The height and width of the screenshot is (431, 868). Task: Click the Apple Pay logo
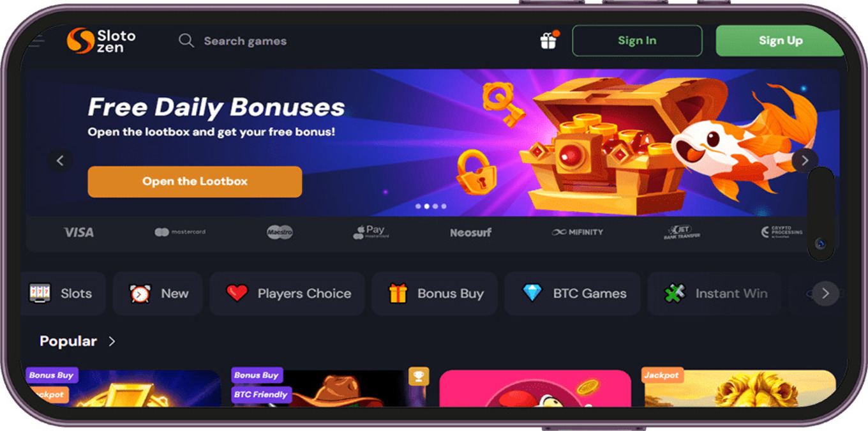[x=371, y=232]
